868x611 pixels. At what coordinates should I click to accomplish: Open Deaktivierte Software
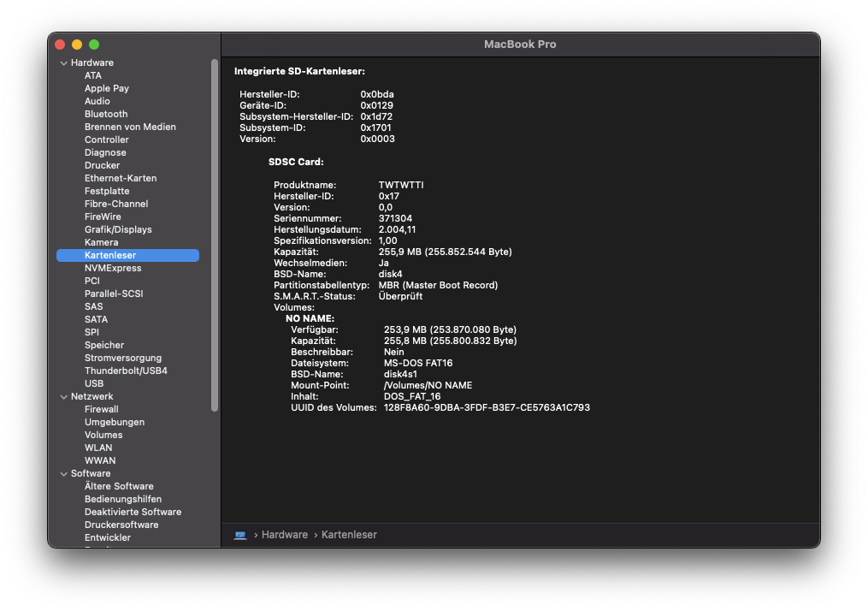point(133,512)
